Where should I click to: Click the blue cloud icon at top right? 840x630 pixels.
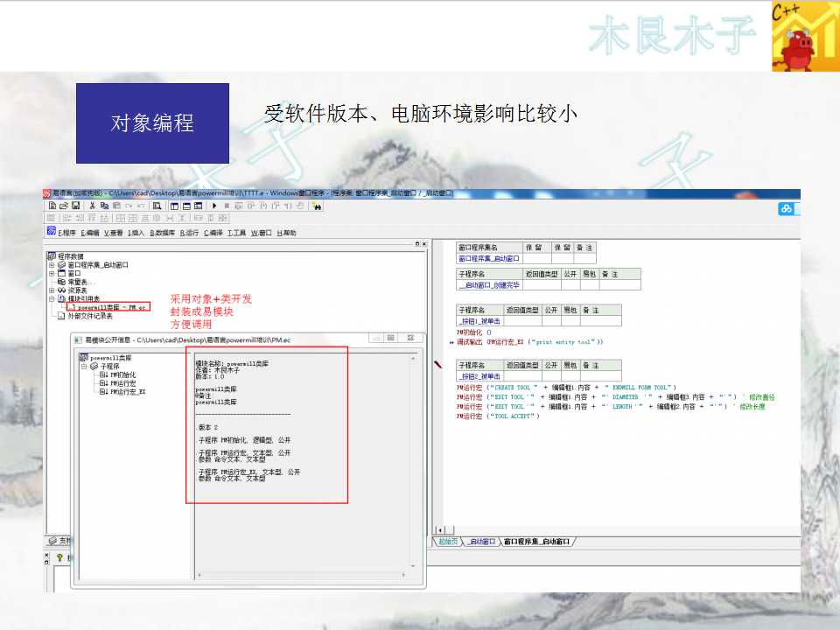[786, 209]
